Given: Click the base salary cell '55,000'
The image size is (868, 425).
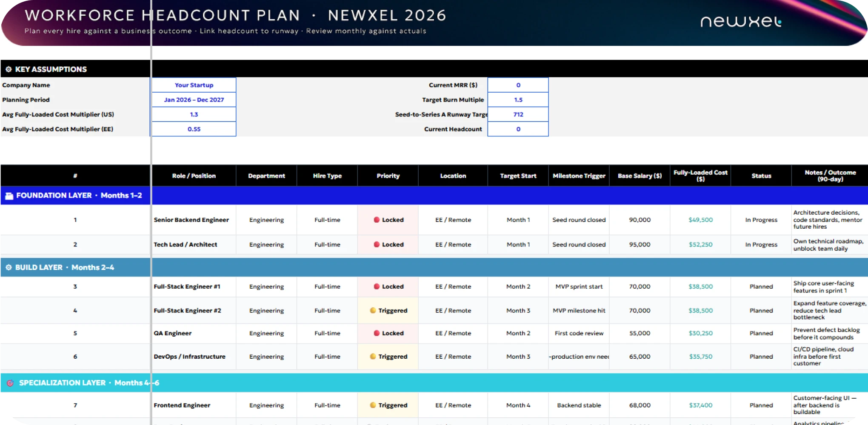Looking at the screenshot, I should (640, 333).
